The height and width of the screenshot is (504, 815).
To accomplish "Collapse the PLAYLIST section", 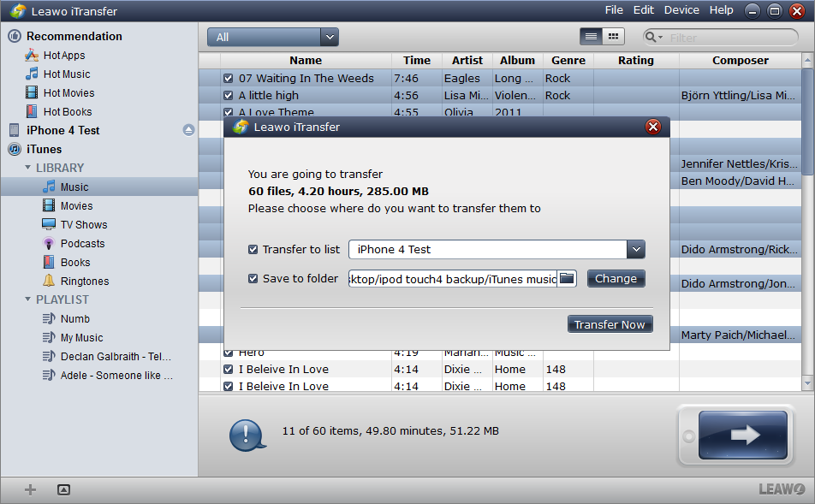I will [27, 299].
